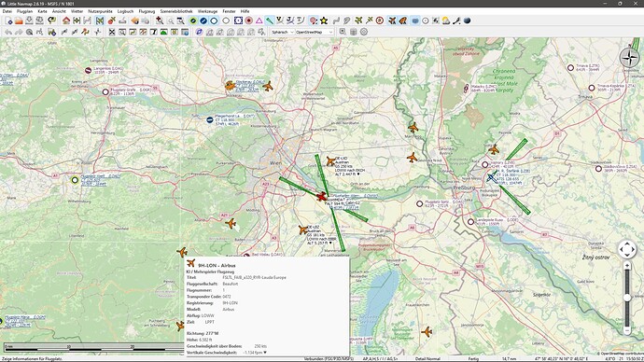Click the map zoom-in plus button

click(x=627, y=266)
